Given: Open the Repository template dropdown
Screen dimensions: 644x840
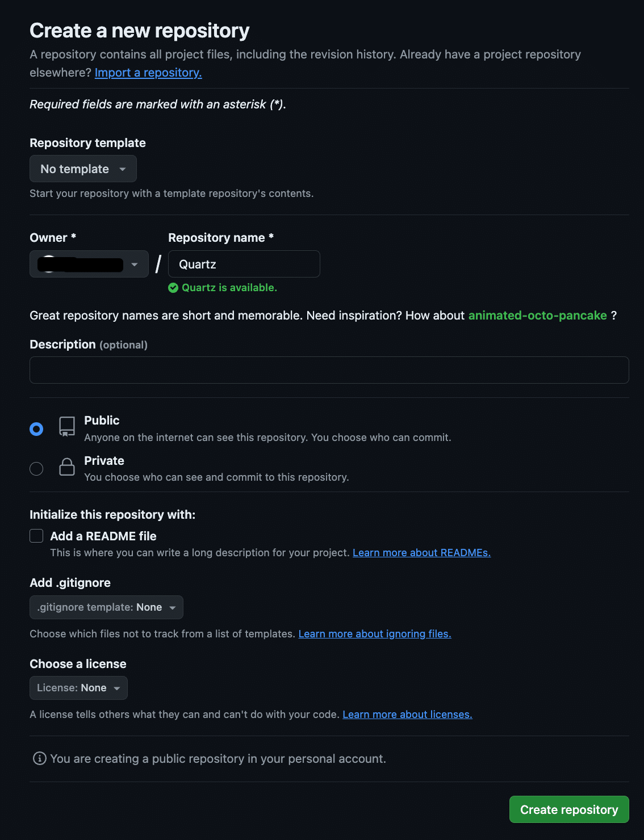Looking at the screenshot, I should coord(83,169).
